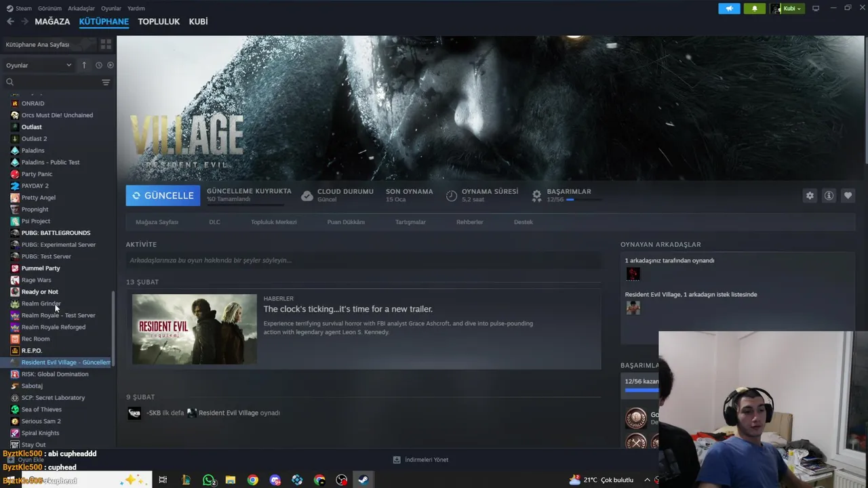Image resolution: width=868 pixels, height=488 pixels.
Task: Select Outlast in the library
Action: click(x=31, y=127)
